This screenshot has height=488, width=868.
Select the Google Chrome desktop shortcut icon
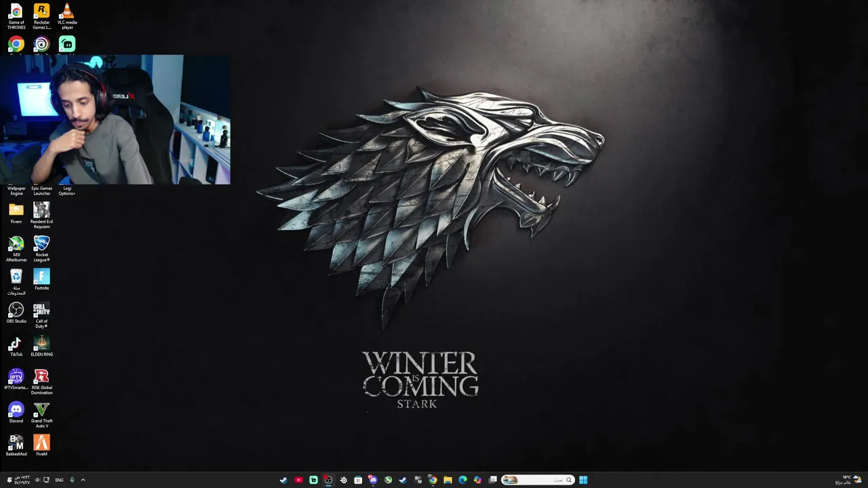(x=16, y=45)
